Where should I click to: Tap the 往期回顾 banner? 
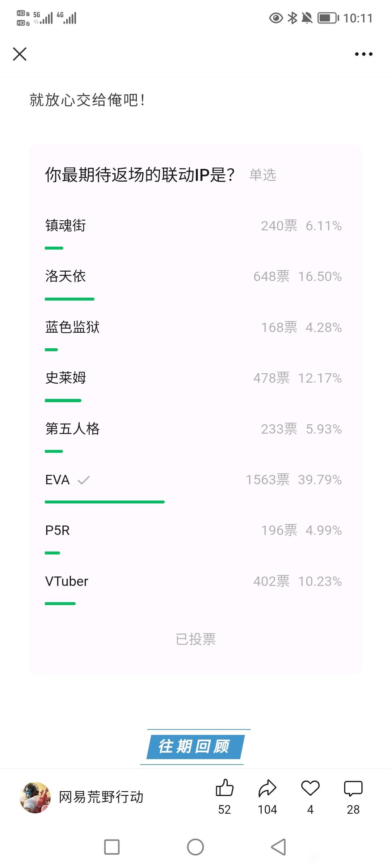point(195,746)
